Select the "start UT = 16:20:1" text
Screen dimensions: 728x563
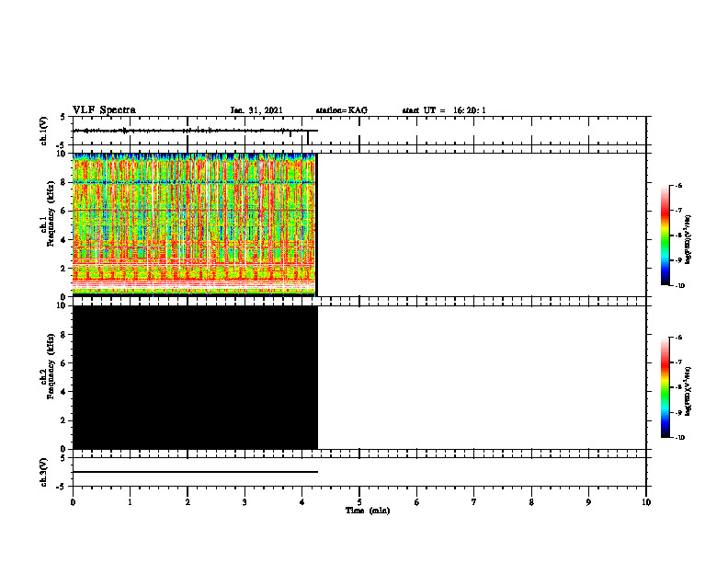[444, 110]
